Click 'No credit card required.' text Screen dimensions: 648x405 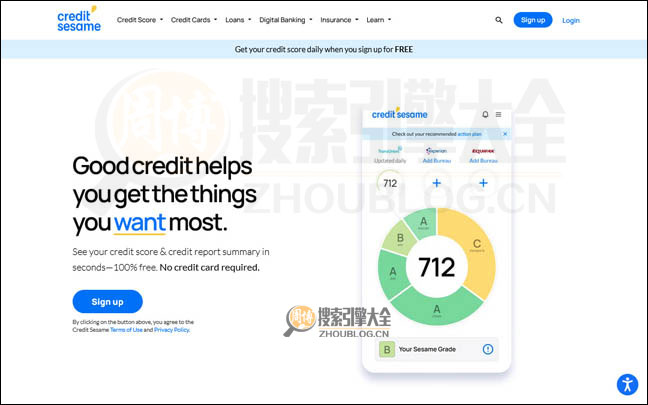(x=210, y=267)
